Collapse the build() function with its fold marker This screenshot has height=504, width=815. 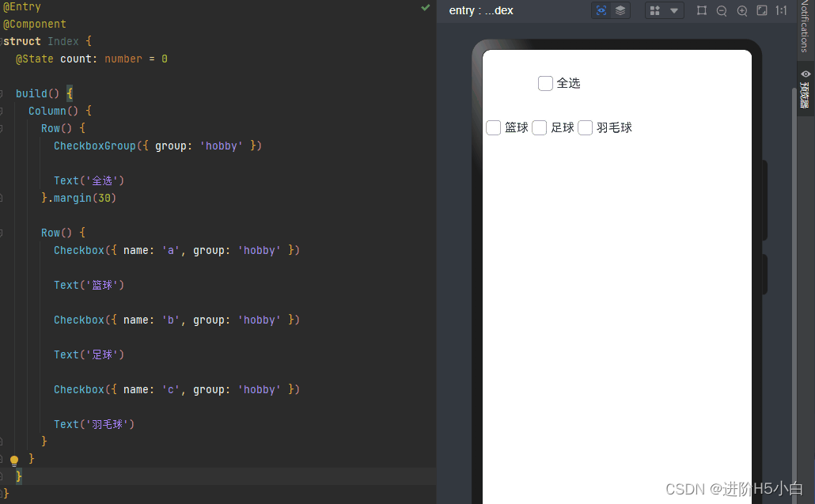point(2,93)
